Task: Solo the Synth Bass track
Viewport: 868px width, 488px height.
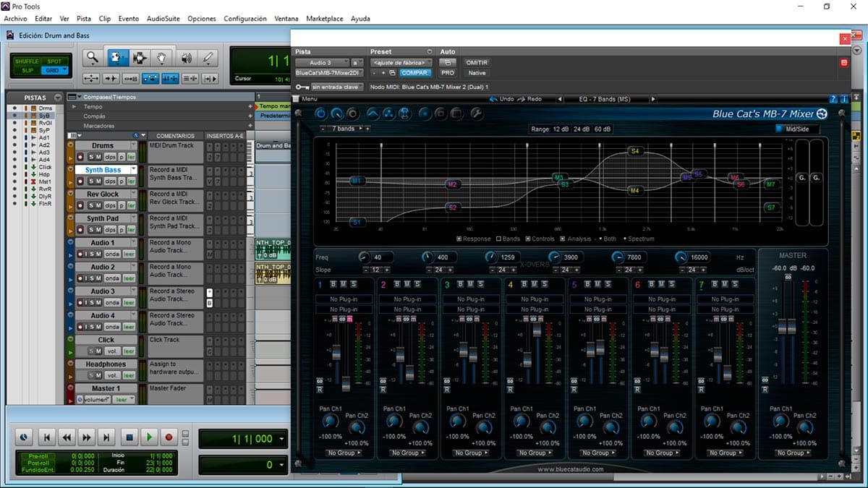Action: tap(91, 181)
